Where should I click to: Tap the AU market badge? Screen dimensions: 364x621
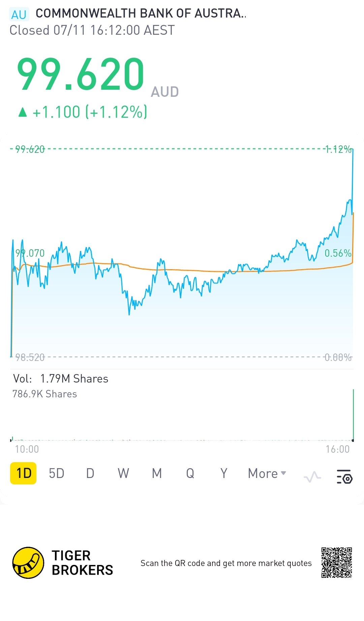(19, 14)
